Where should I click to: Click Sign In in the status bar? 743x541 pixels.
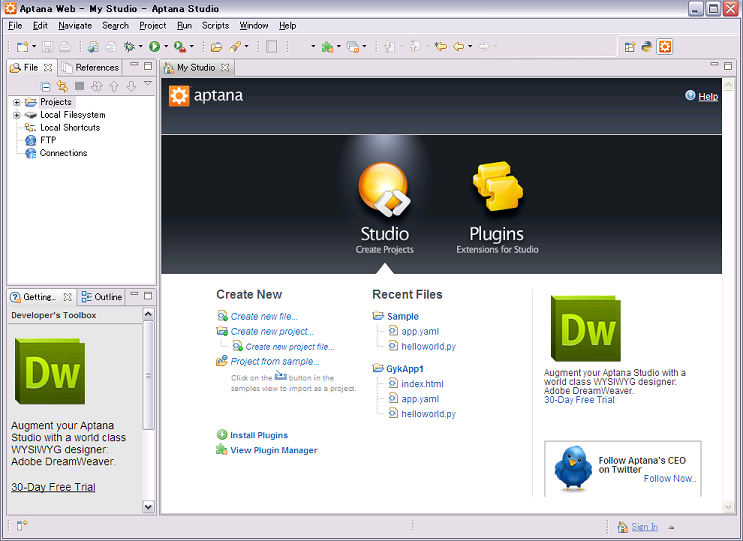(x=644, y=527)
